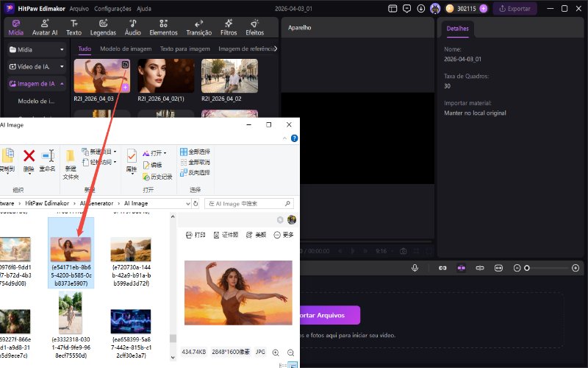Expand the Vídeo de IA section
Viewport: 588px width, 368px height.
click(62, 66)
